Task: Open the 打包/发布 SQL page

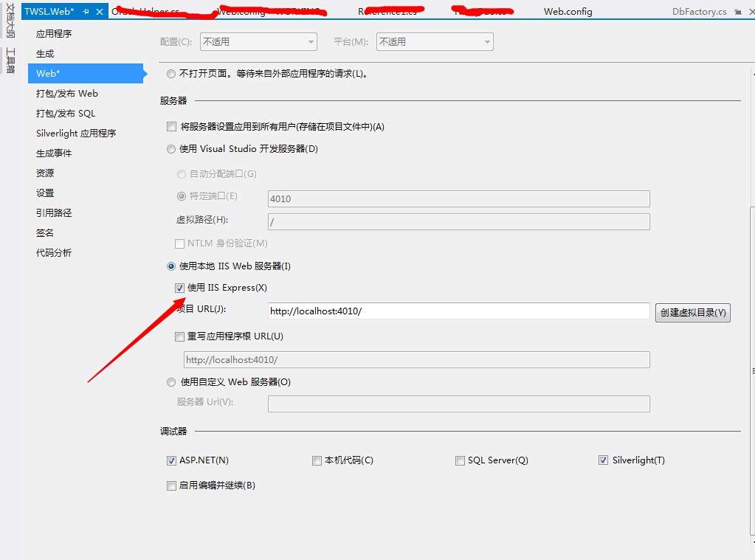Action: click(x=66, y=113)
